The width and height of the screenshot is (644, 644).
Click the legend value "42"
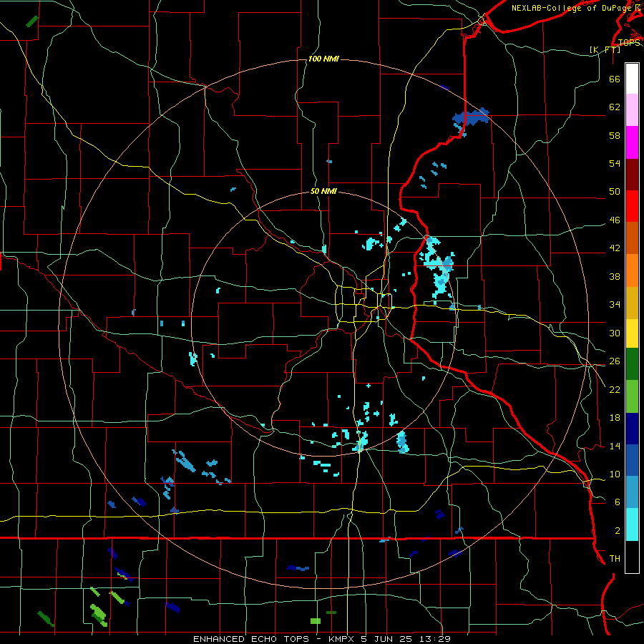click(615, 248)
